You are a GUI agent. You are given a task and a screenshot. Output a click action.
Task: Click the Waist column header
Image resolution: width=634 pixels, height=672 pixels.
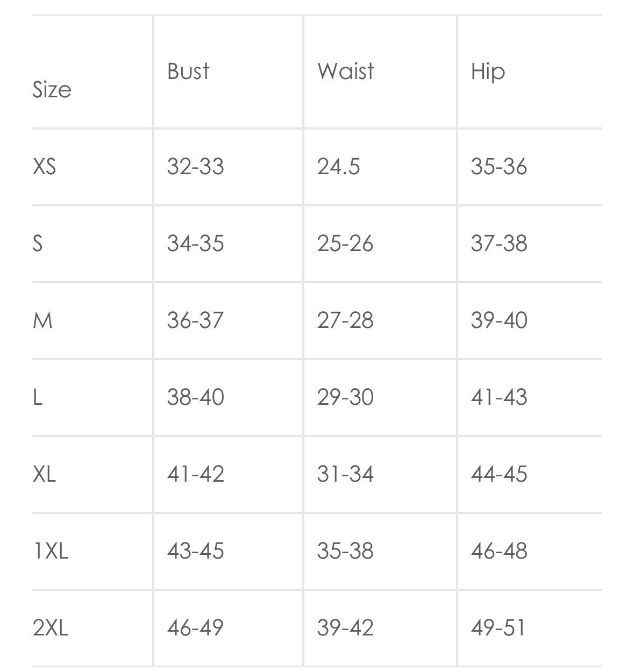345,72
